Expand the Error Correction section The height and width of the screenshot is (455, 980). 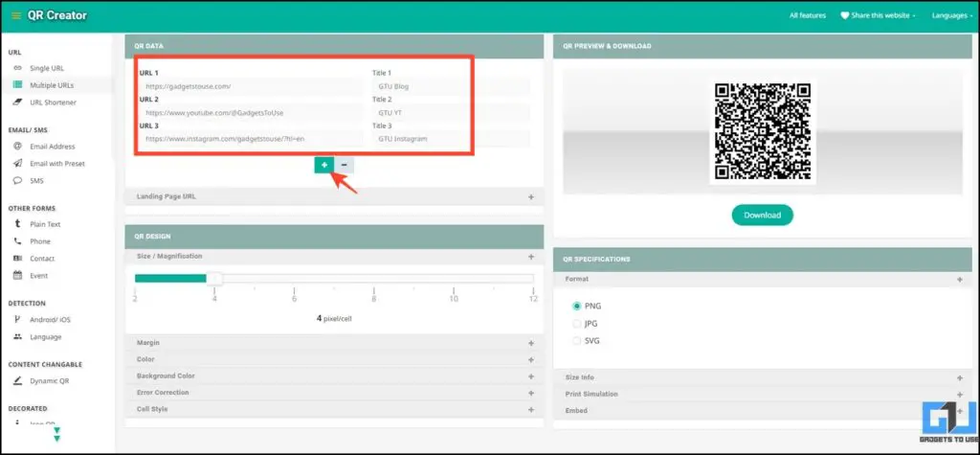pyautogui.click(x=530, y=392)
